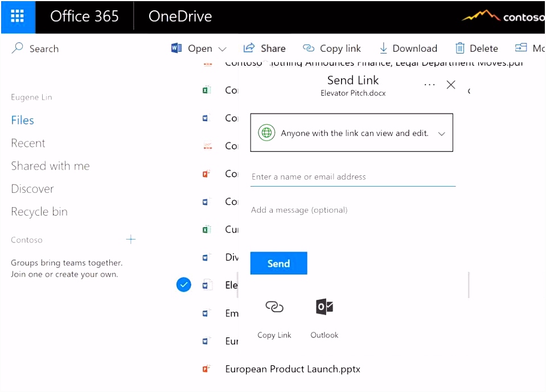Click the first Excel file icon in the list
This screenshot has width=546, height=392.
[x=207, y=90]
